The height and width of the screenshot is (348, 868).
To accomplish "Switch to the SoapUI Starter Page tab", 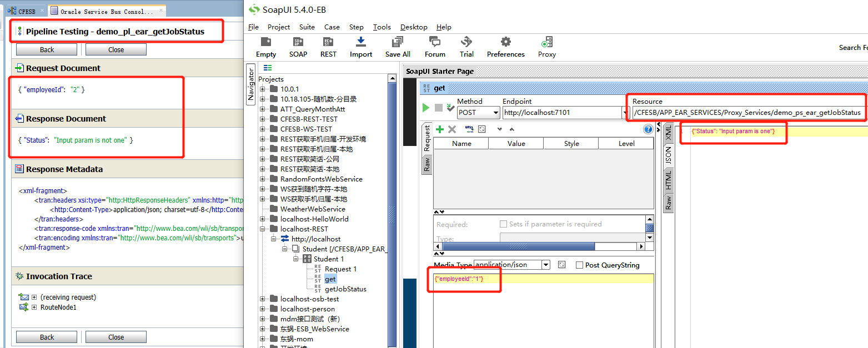I will coord(439,71).
